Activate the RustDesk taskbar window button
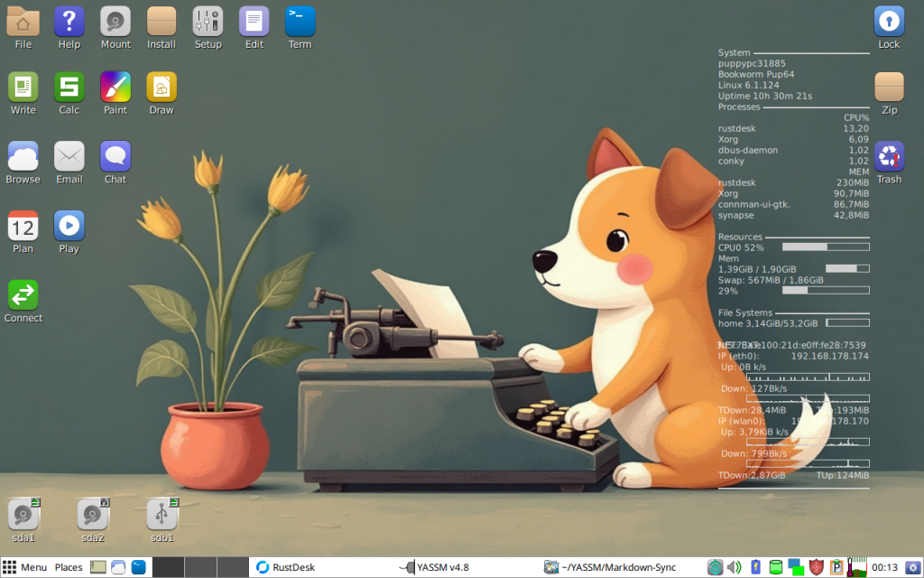This screenshot has width=924, height=578. pyautogui.click(x=286, y=567)
